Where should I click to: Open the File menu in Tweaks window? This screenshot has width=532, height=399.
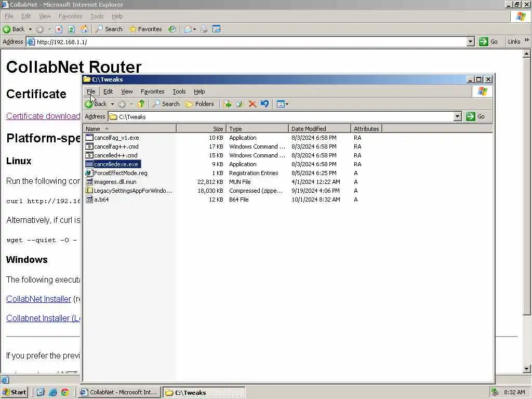pos(91,91)
